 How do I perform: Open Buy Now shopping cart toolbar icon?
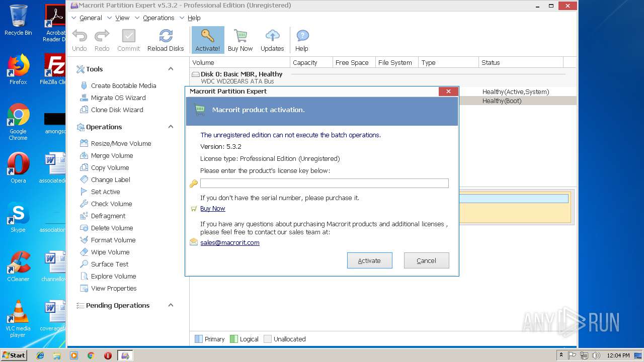pos(240,40)
